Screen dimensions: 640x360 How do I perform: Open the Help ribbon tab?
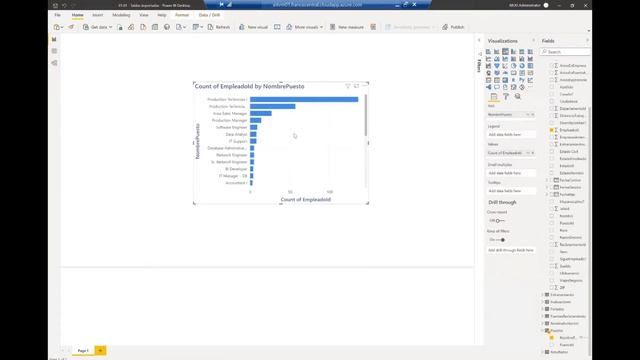coord(162,15)
